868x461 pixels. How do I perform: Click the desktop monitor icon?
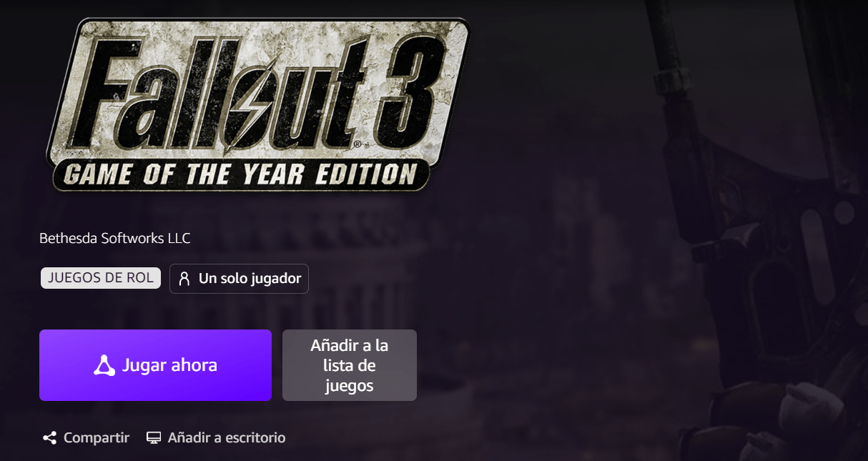click(154, 437)
